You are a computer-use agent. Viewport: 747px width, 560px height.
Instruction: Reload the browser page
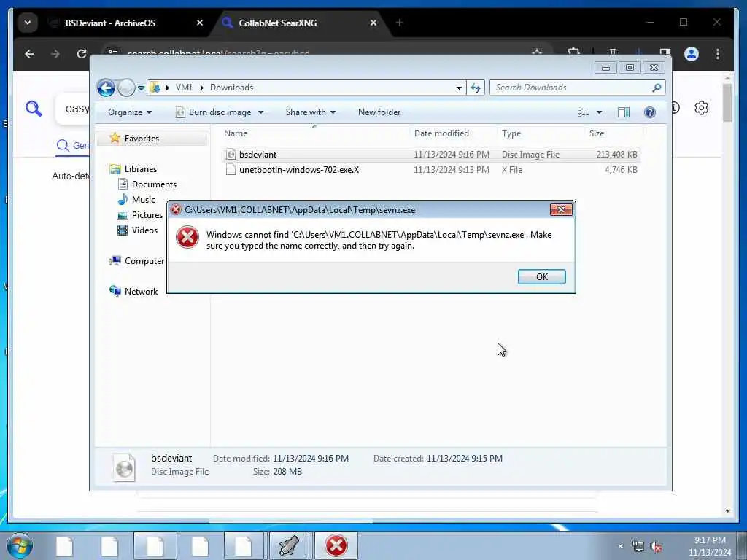(x=82, y=54)
